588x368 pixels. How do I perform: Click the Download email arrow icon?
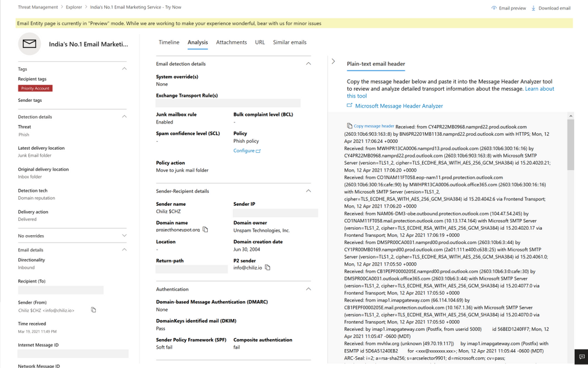(x=534, y=8)
